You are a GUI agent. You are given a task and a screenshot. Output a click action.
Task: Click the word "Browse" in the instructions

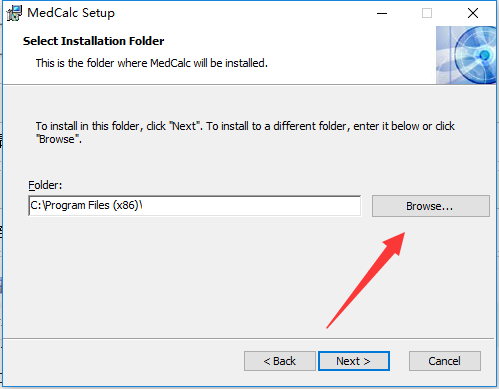(57, 139)
